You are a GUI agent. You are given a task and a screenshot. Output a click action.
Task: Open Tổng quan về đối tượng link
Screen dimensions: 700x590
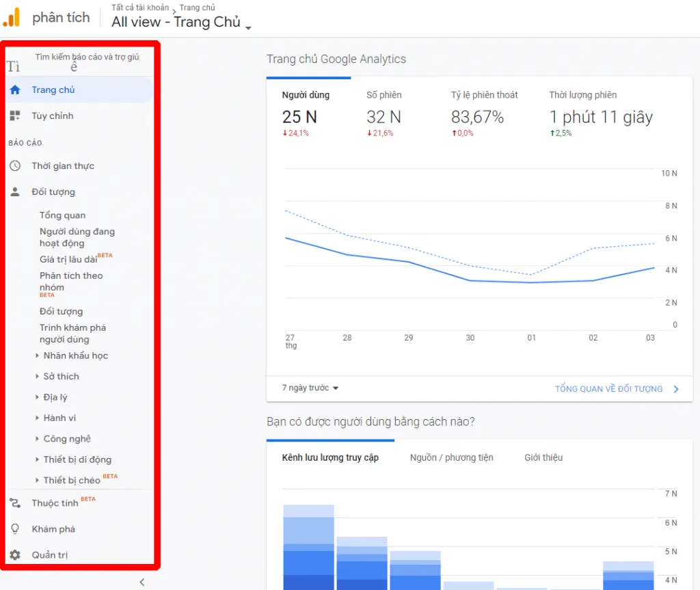point(609,389)
